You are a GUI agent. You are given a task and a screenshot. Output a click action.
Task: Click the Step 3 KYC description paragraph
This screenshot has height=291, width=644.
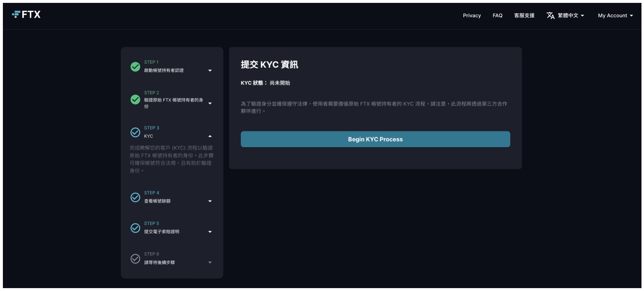pos(172,159)
